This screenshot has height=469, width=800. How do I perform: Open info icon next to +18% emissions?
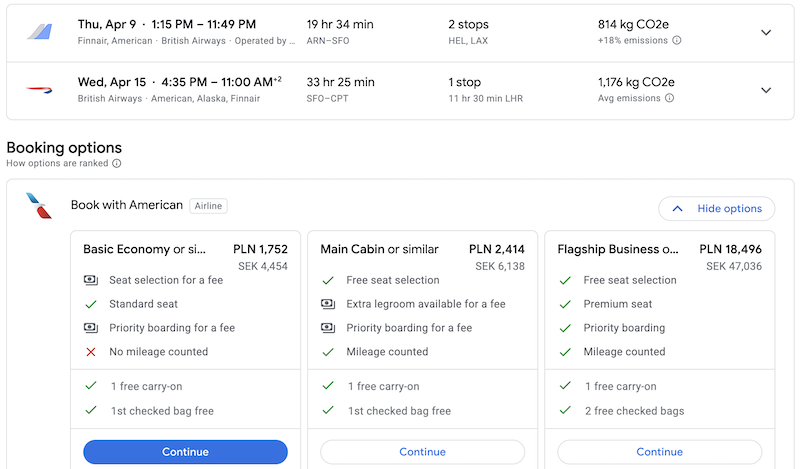pos(677,40)
